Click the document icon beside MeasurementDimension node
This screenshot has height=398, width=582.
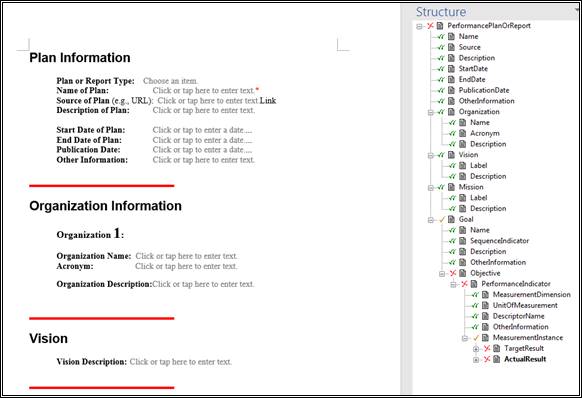click(485, 295)
